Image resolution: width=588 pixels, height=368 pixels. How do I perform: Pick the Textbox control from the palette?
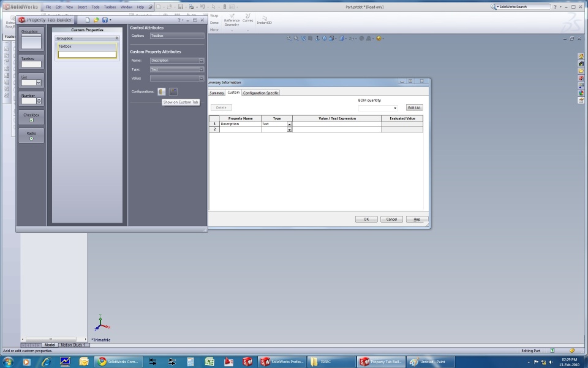pyautogui.click(x=31, y=62)
